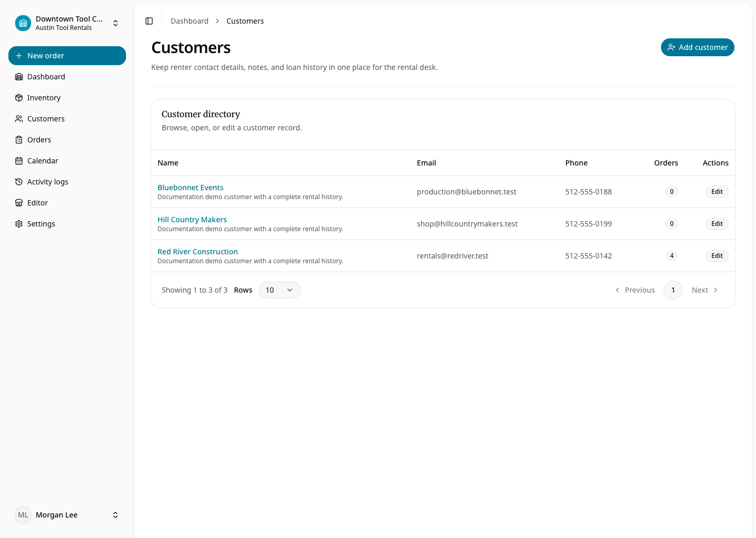Click the breadcrumb chevron separator
The image size is (756, 538).
click(x=217, y=21)
